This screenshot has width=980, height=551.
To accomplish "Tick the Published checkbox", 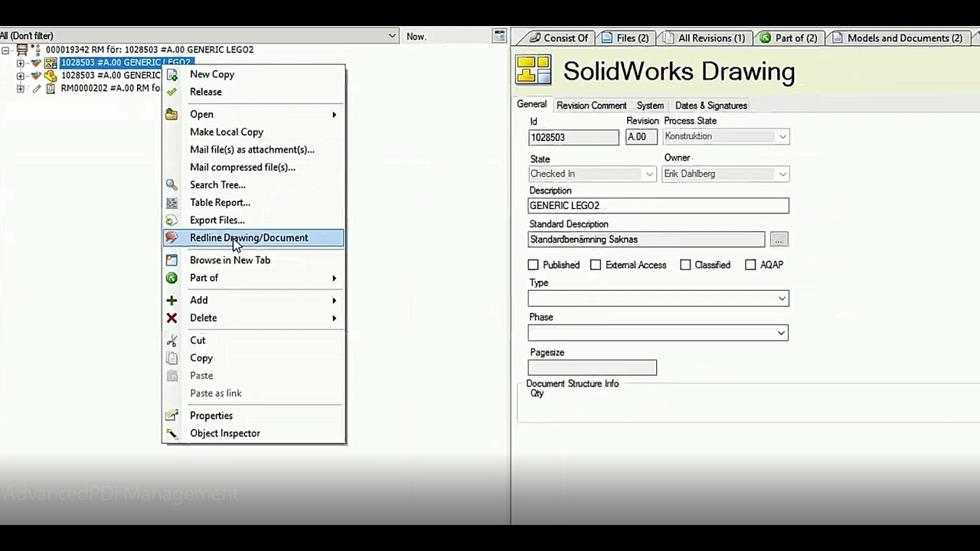I will 533,265.
